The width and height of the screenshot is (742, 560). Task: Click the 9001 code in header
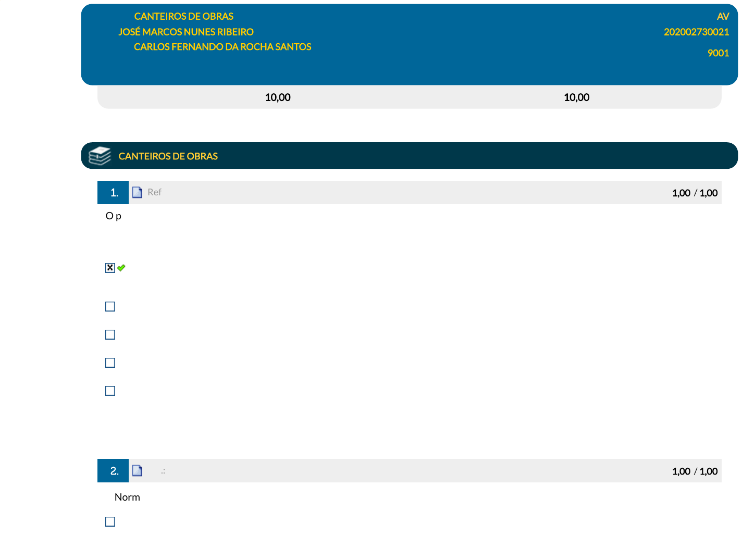(718, 53)
